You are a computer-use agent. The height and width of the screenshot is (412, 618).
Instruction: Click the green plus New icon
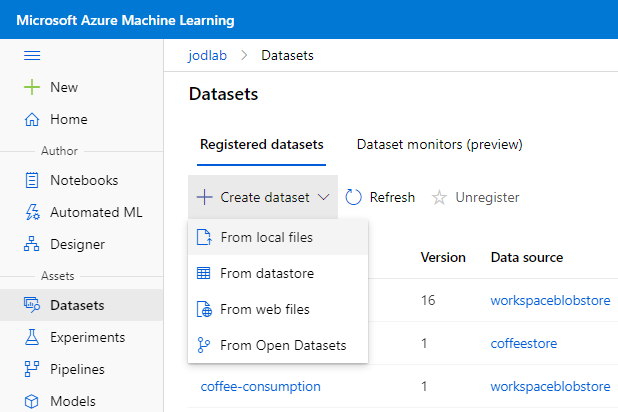[32, 88]
